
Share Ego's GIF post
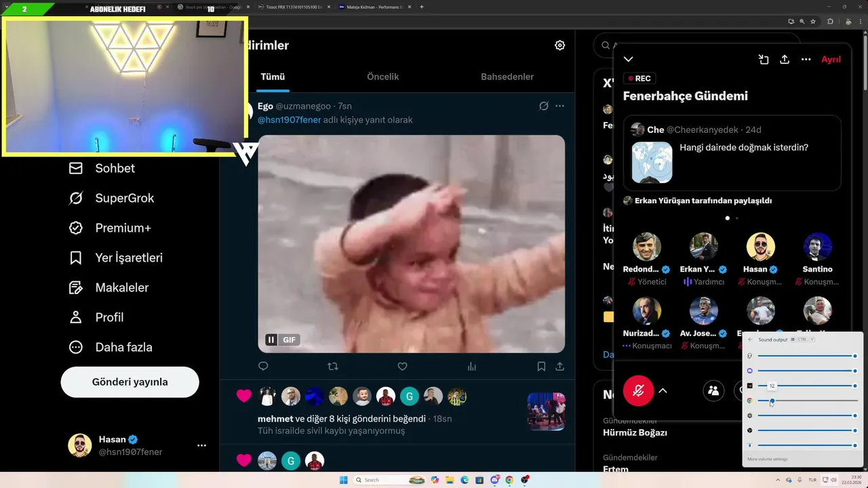[x=560, y=366]
